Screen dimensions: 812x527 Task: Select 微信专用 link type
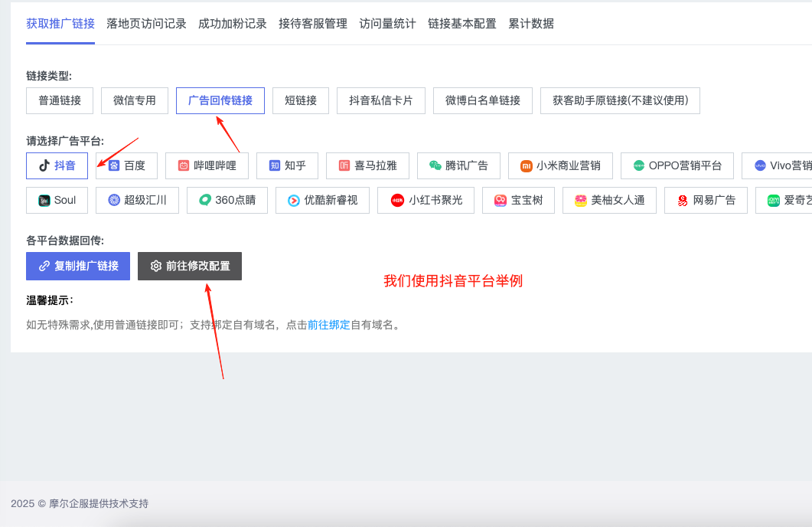point(135,100)
